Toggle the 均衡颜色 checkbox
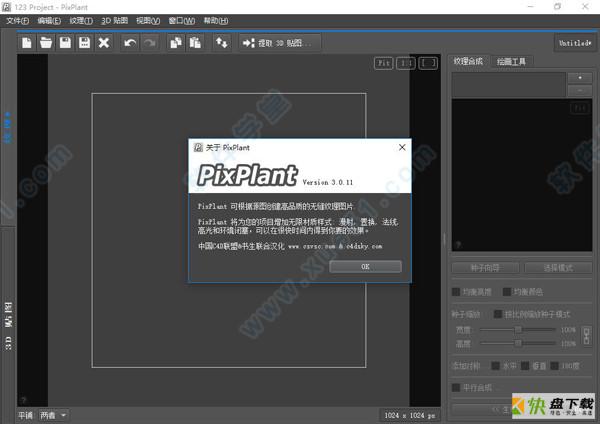The height and width of the screenshot is (424, 600). point(507,292)
